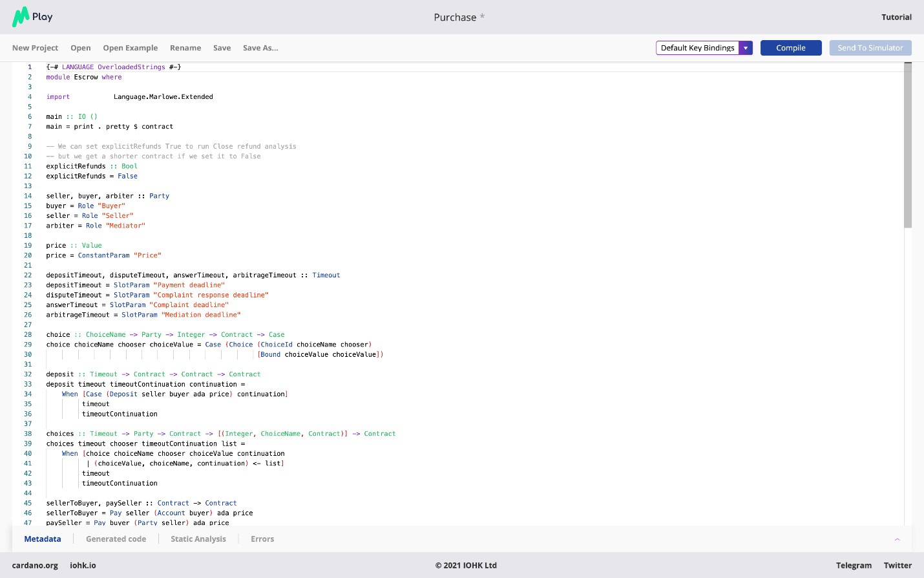Open the Twitter link
The height and width of the screenshot is (578, 924).
click(x=898, y=566)
